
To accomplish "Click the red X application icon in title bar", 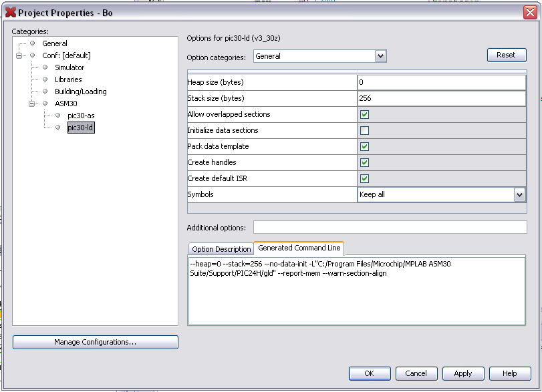I will pyautogui.click(x=11, y=12).
